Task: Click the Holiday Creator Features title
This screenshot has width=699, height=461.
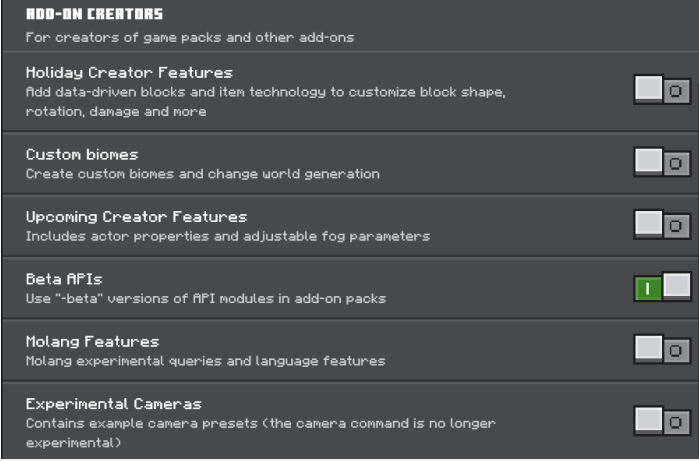Action: (x=129, y=73)
